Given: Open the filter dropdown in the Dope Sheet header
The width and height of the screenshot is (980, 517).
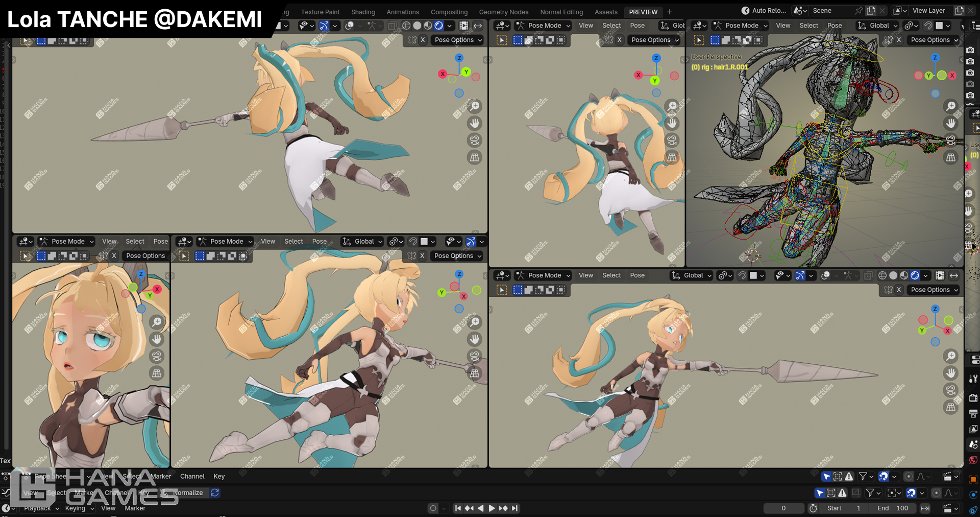Looking at the screenshot, I should pyautogui.click(x=866, y=477).
